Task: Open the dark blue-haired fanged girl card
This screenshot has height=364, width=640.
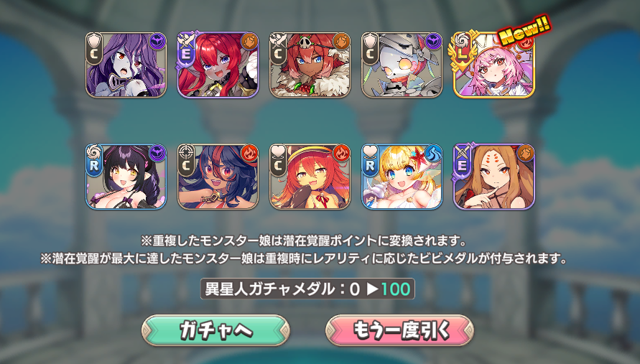Action: [218, 177]
